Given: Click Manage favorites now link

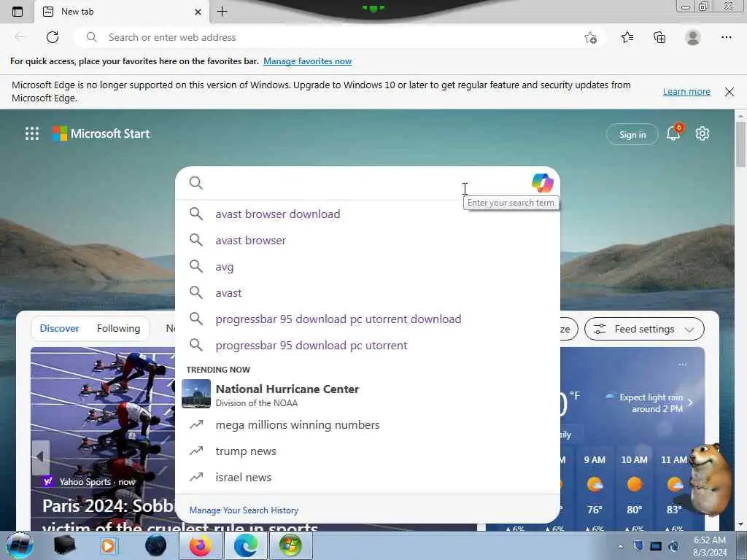Looking at the screenshot, I should pyautogui.click(x=307, y=61).
